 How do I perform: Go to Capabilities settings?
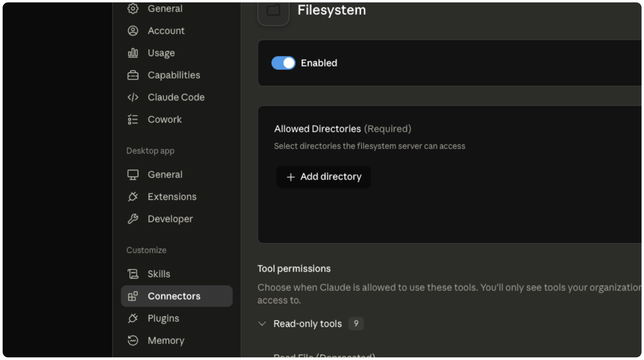click(177, 75)
